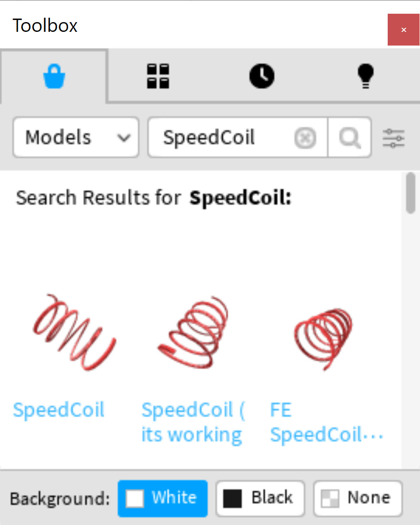
Task: Click the FE SpeedCoil model thumbnail
Action: (323, 339)
